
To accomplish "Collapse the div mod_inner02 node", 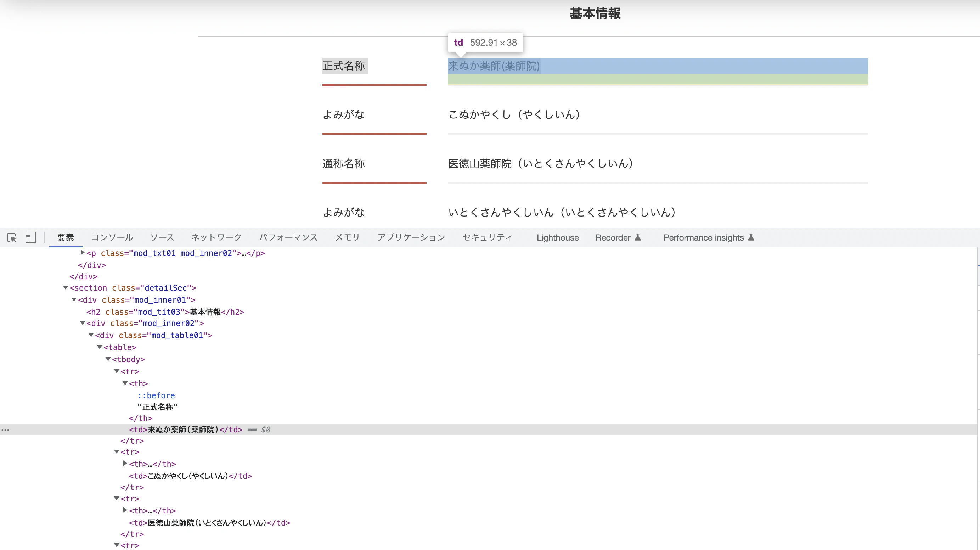I will 83,323.
